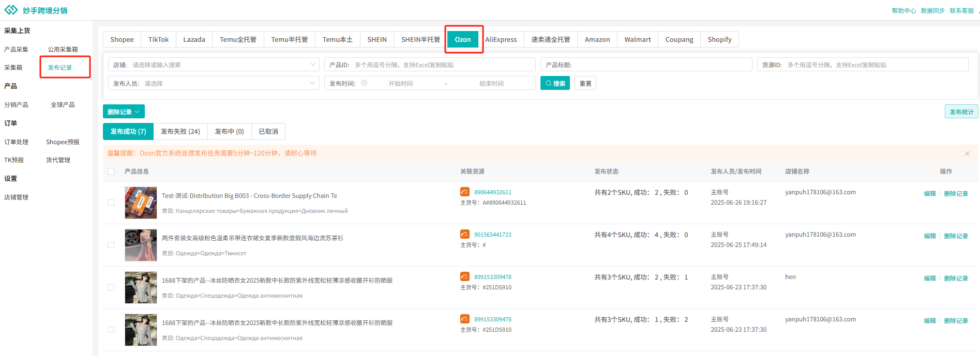Open the 店铺 store selection dropdown
Image resolution: width=980 pixels, height=356 pixels.
[x=214, y=65]
